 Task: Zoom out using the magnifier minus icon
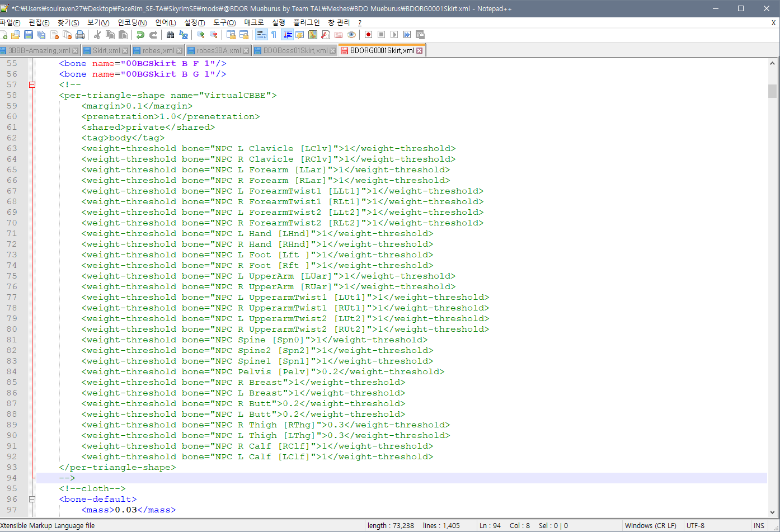[214, 35]
